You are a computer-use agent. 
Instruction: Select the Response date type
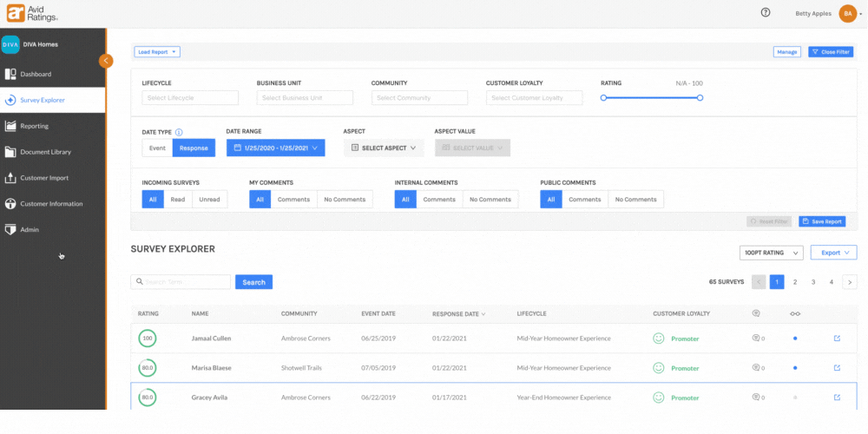pyautogui.click(x=194, y=148)
